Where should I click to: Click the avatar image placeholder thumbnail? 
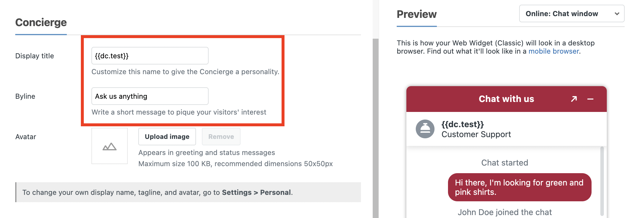(x=110, y=146)
